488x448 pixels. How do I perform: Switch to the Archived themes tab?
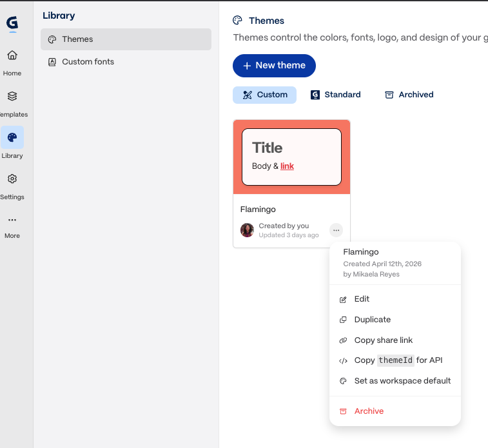409,95
